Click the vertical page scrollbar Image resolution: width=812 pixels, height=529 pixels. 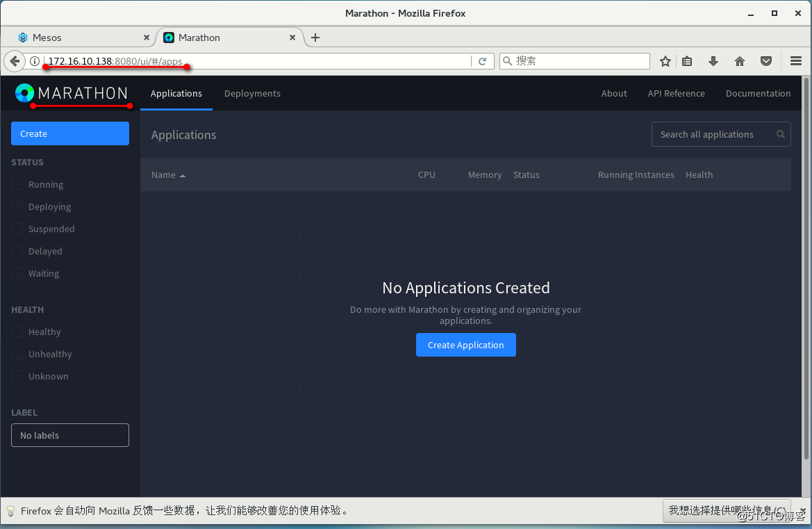click(806, 268)
